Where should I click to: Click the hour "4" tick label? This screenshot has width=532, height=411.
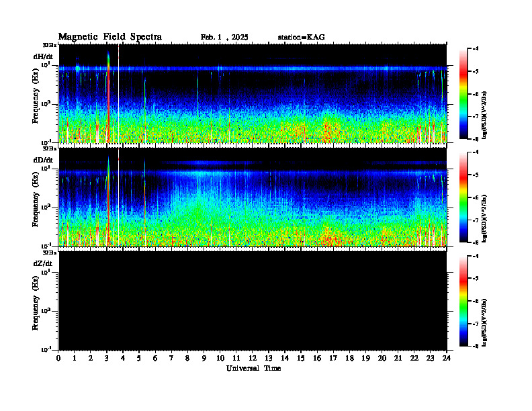click(x=123, y=358)
